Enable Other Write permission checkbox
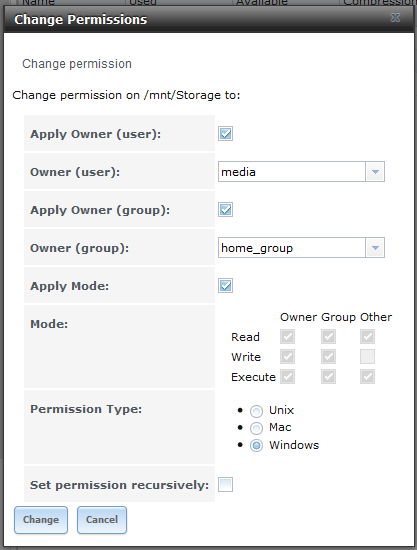Image resolution: width=417 pixels, height=550 pixels. point(367,357)
